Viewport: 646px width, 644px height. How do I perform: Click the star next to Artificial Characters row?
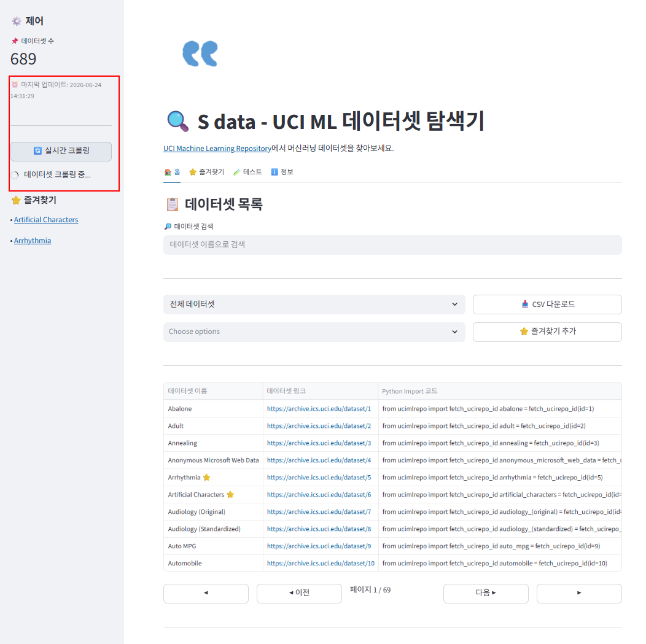tap(230, 495)
